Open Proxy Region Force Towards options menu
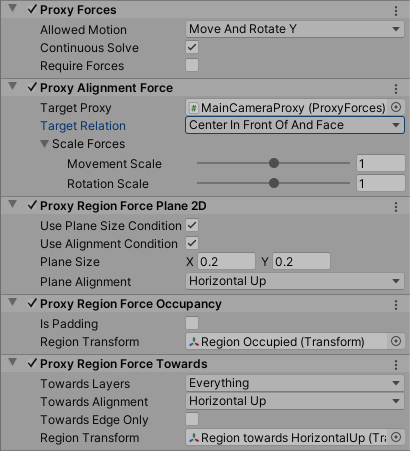 (396, 365)
